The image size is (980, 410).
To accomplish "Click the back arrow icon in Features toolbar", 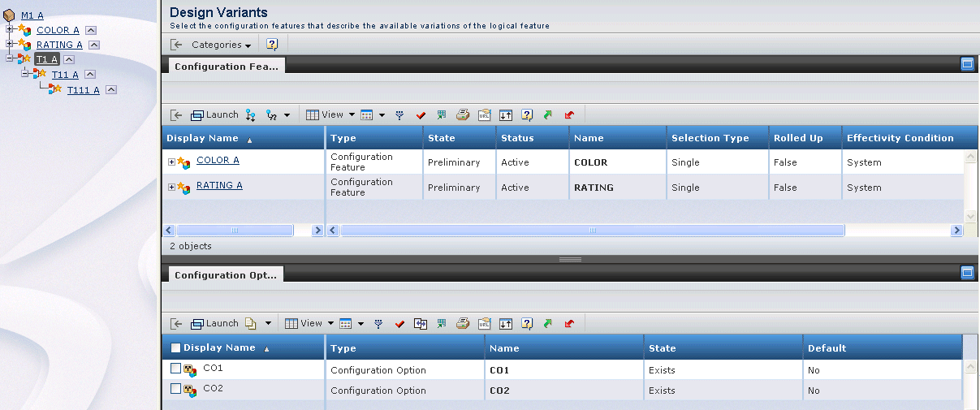I will tap(176, 115).
